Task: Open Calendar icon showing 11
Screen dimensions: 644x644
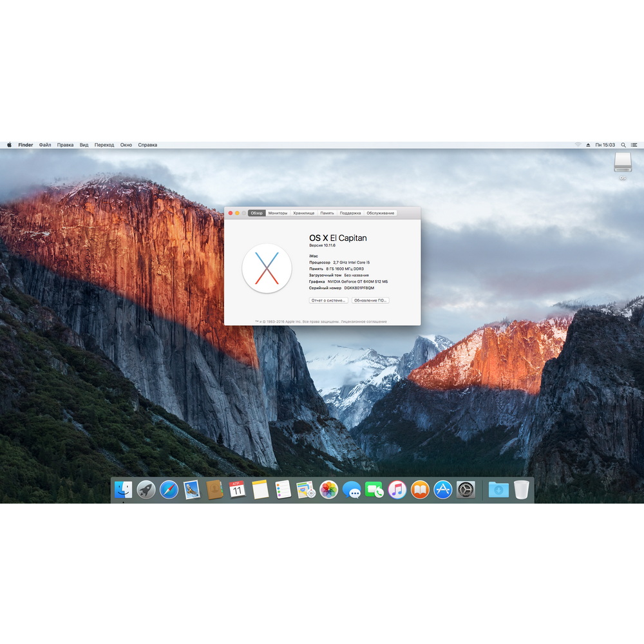Action: point(237,489)
